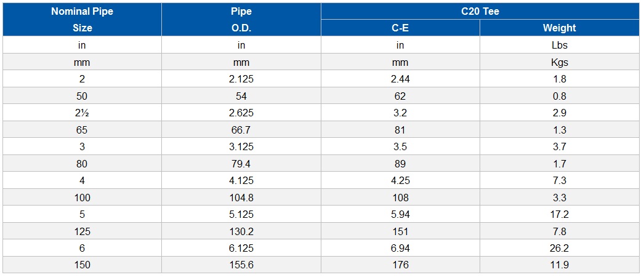The width and height of the screenshot is (644, 280).
Task: Click the 26.2 weight cell
Action: coord(560,249)
